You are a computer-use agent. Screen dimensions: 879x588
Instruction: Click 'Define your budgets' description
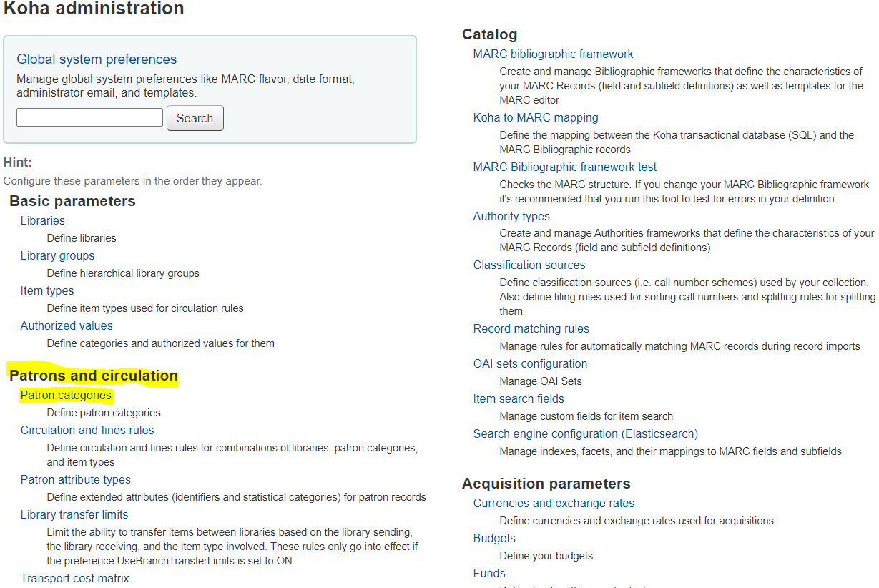[x=546, y=556]
